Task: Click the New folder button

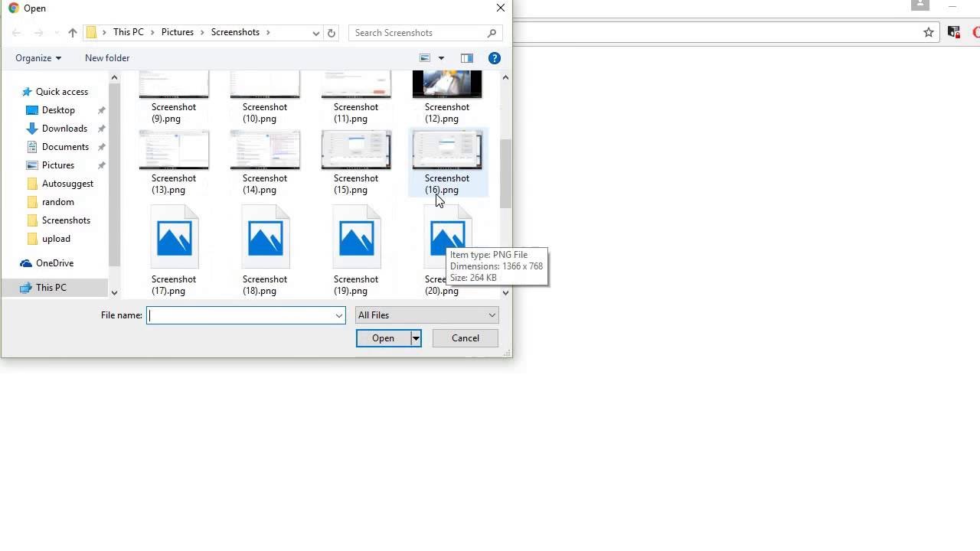Action: 107,58
